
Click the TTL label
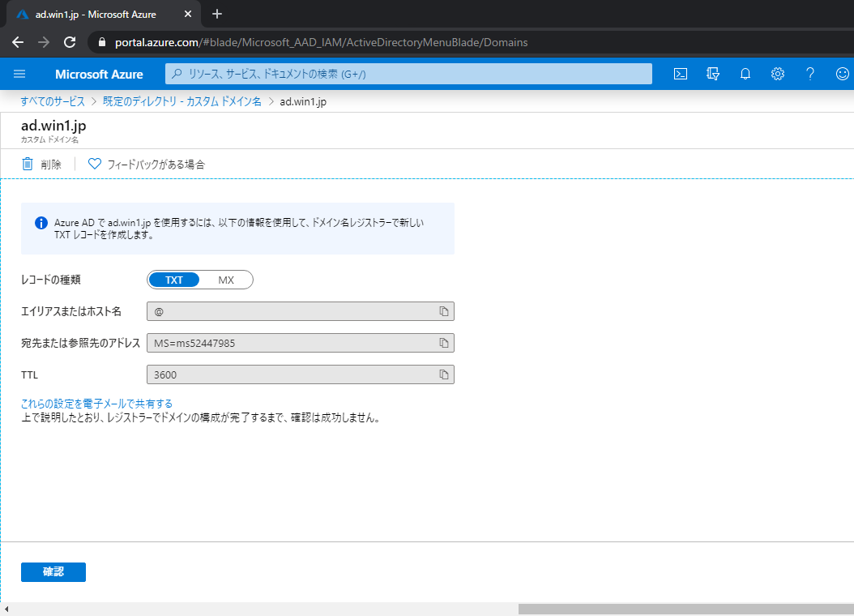coord(29,374)
